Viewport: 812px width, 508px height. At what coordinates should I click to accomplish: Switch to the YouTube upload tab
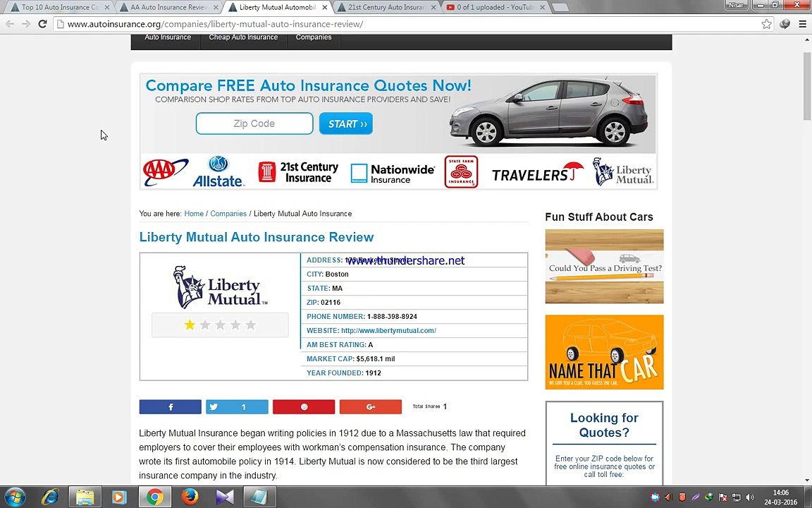495,7
